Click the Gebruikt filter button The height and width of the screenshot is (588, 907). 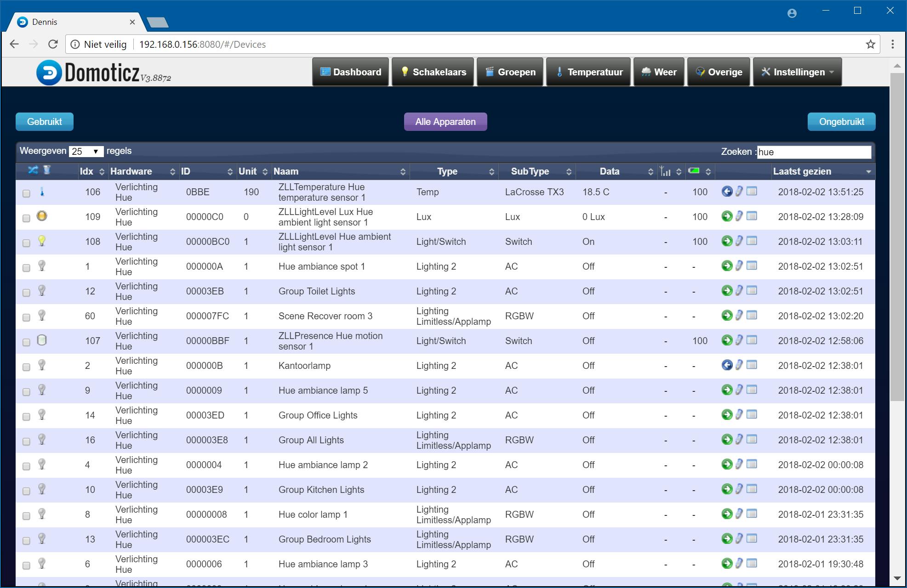(x=45, y=122)
